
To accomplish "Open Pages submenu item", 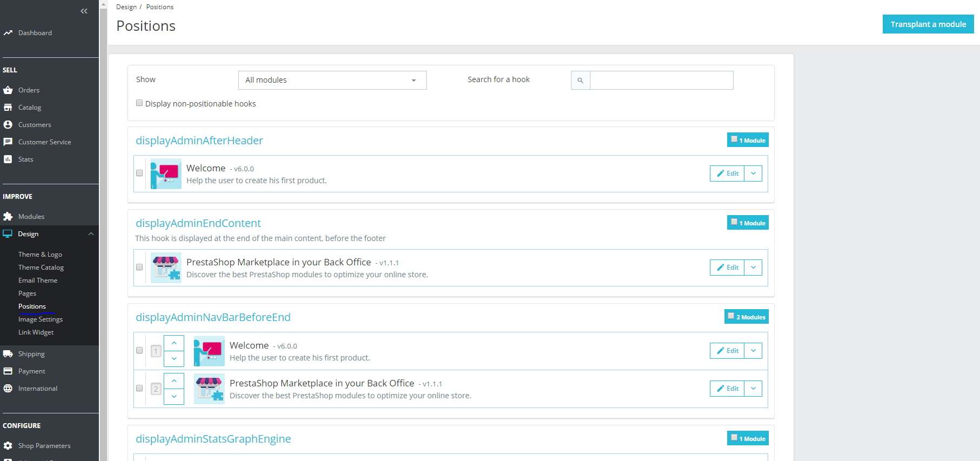I will [27, 293].
